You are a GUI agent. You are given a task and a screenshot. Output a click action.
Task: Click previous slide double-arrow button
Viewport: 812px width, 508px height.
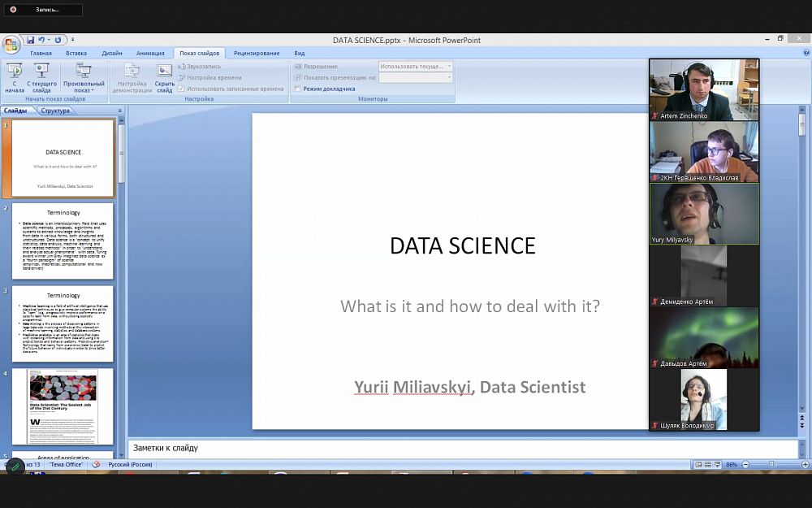[802, 418]
